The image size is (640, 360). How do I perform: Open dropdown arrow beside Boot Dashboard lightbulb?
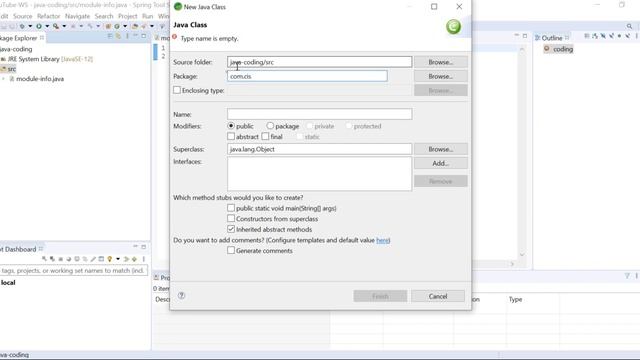118,259
